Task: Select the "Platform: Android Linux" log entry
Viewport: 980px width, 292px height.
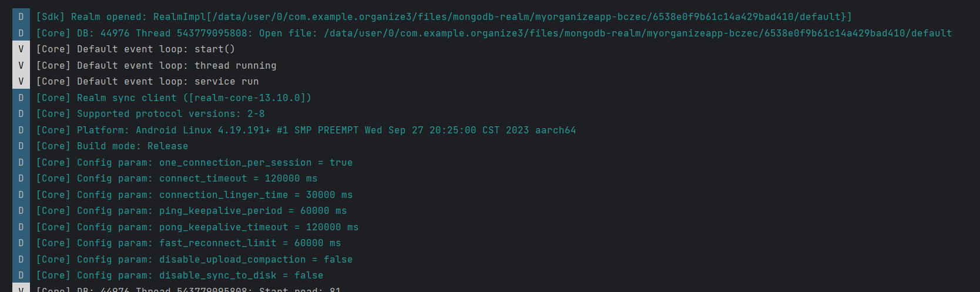Action: click(306, 130)
